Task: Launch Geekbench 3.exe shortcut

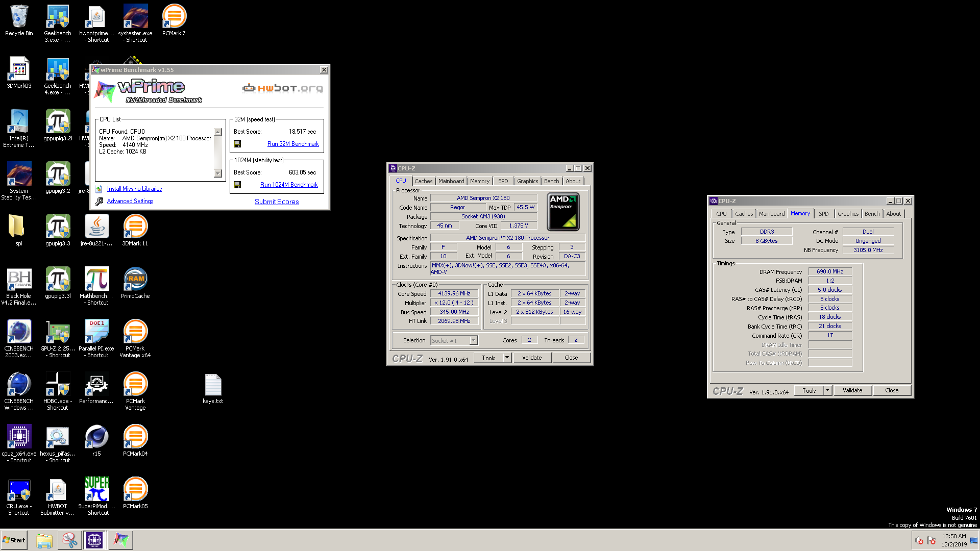Action: click(57, 23)
